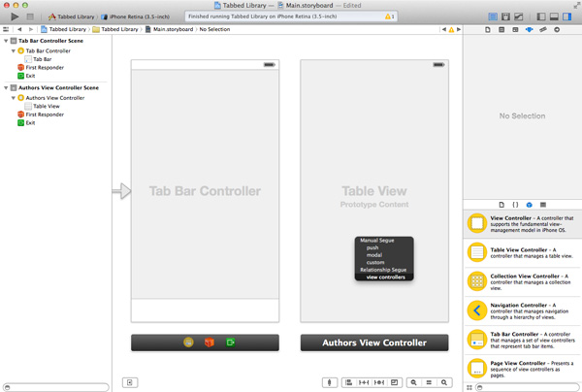Show the Object library
582x392 pixels.
tap(530, 205)
